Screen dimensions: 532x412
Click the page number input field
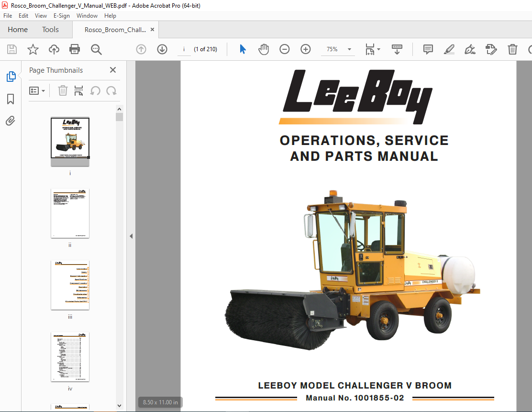coord(184,49)
